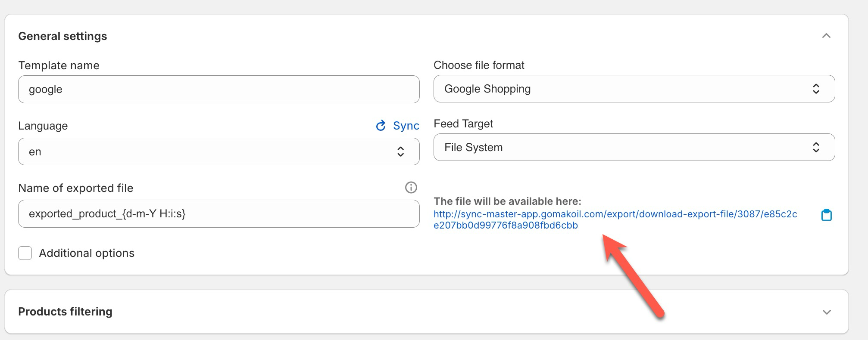
Task: Click the 'Feed Target' label
Action: pos(463,124)
